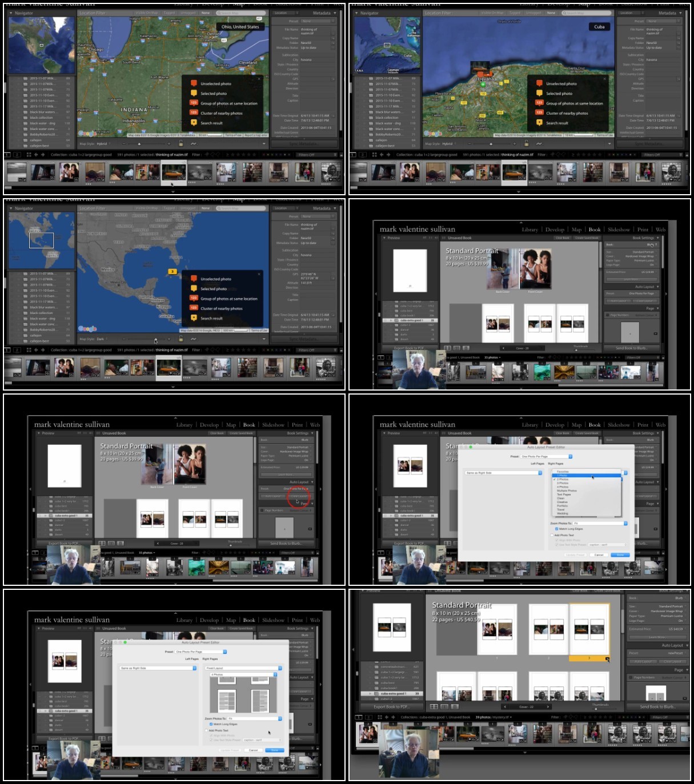This screenshot has height=784, width=694.
Task: Click tracklog icon in Ohio map toolbar
Action: coord(193,144)
